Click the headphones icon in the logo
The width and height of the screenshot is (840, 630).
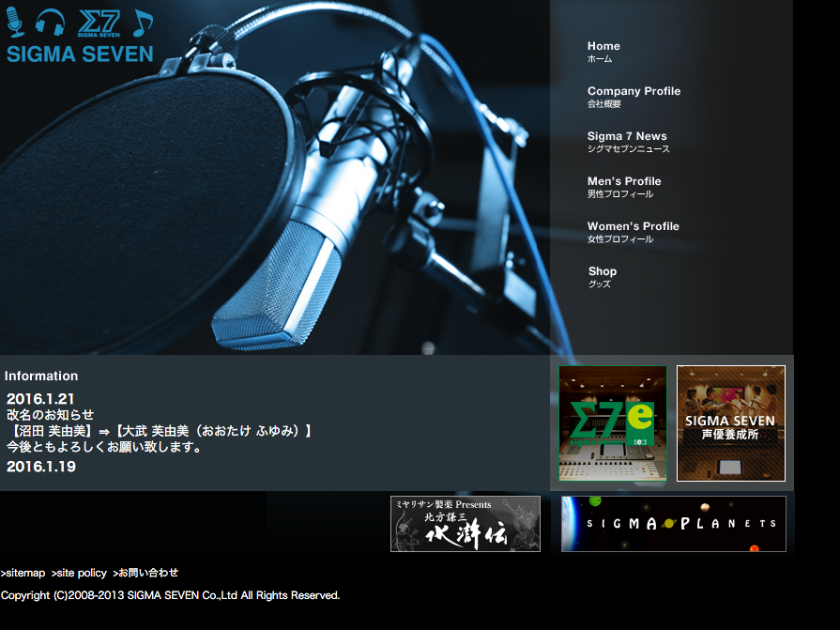point(51,23)
